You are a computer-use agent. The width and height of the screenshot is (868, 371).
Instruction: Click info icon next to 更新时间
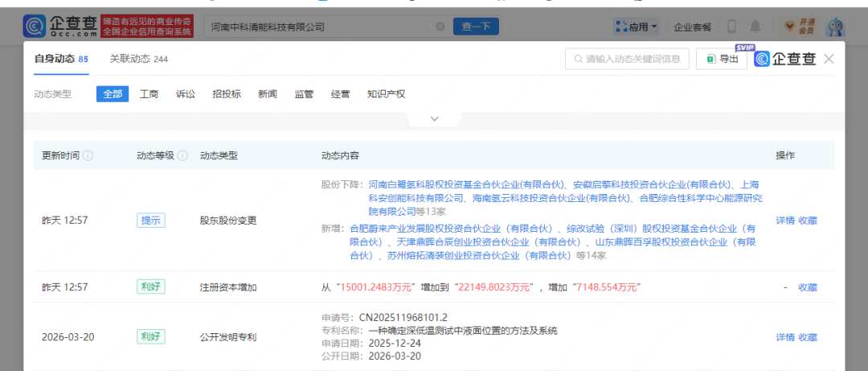[x=88, y=156]
